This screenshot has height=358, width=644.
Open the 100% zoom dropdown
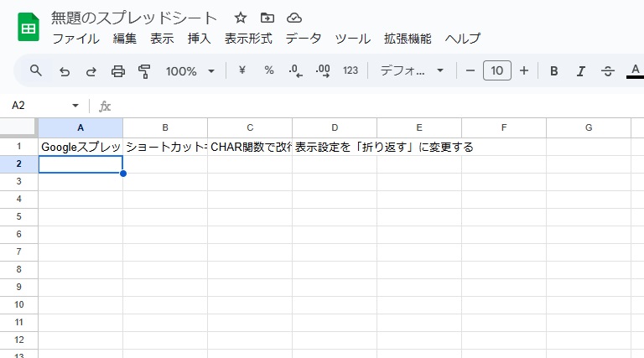[190, 71]
